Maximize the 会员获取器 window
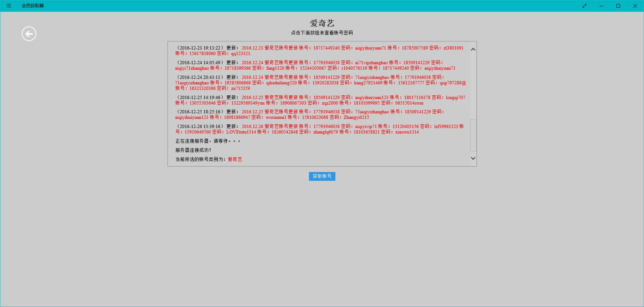The width and height of the screenshot is (644, 307). point(618,6)
